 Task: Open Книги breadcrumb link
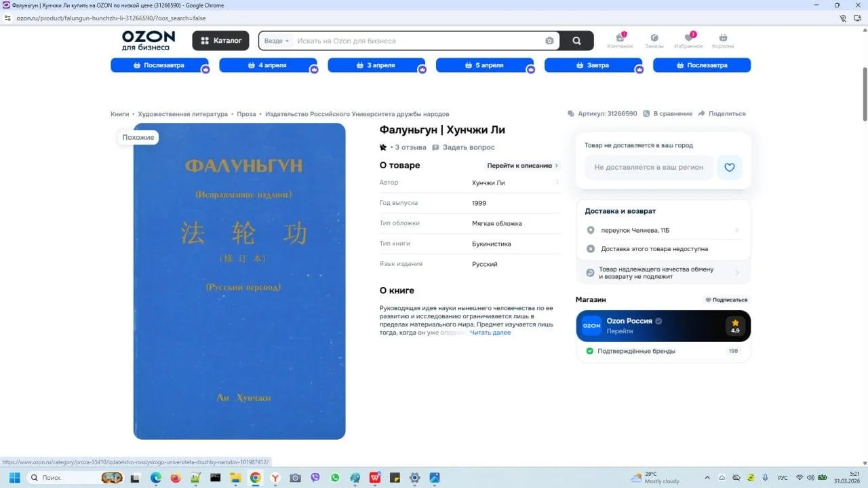tap(119, 114)
